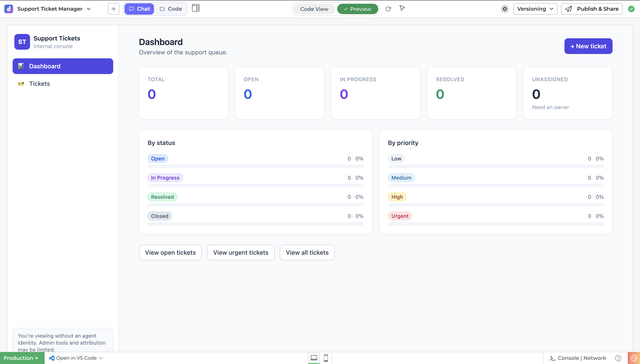
Task: Select Code View mode
Action: coord(314,9)
